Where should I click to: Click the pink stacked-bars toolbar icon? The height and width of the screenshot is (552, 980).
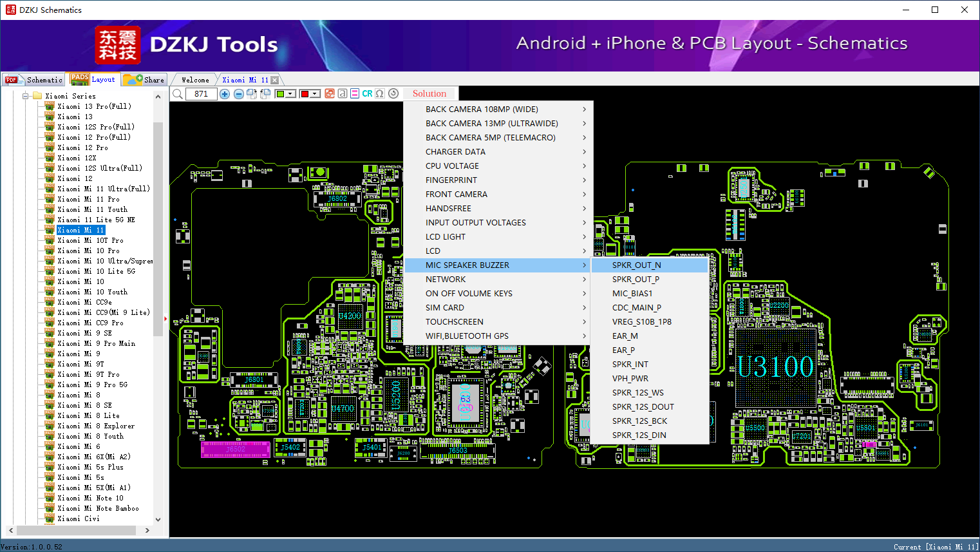(x=355, y=93)
